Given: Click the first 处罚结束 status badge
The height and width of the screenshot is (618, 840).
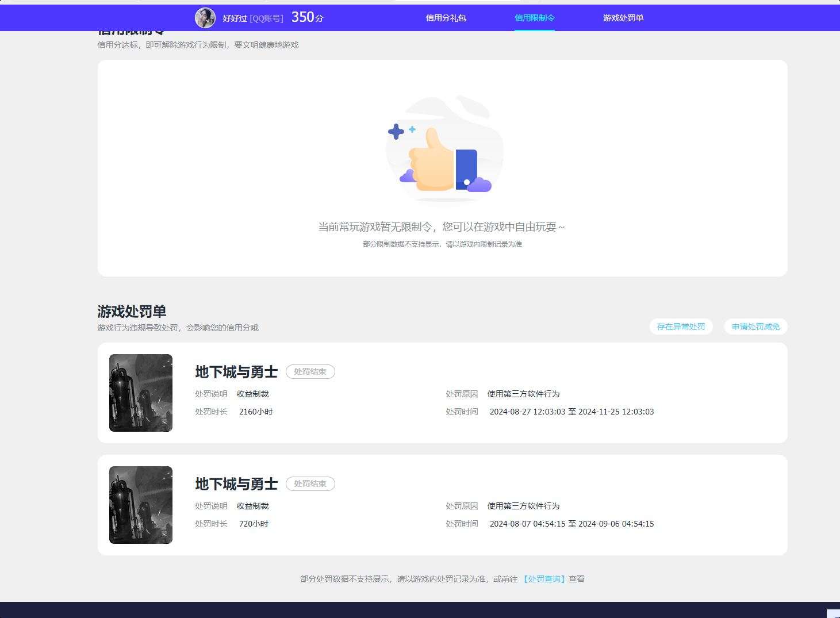Looking at the screenshot, I should (310, 371).
